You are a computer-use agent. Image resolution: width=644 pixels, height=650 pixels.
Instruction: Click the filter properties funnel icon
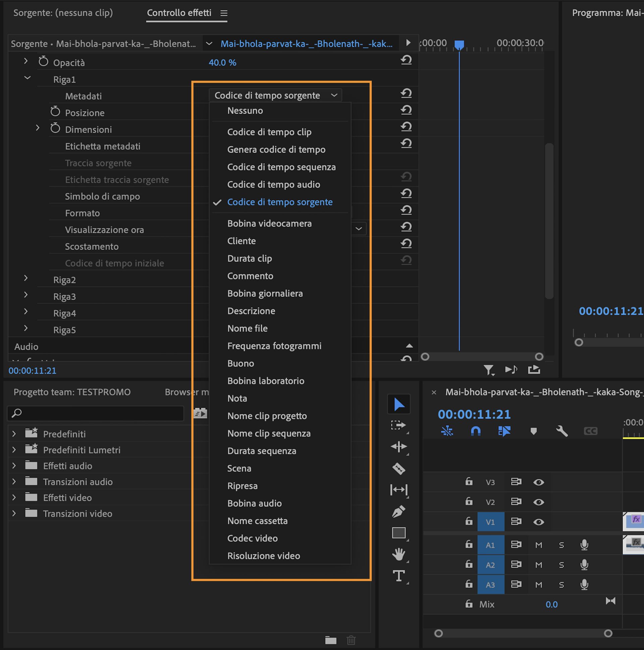pyautogui.click(x=488, y=370)
